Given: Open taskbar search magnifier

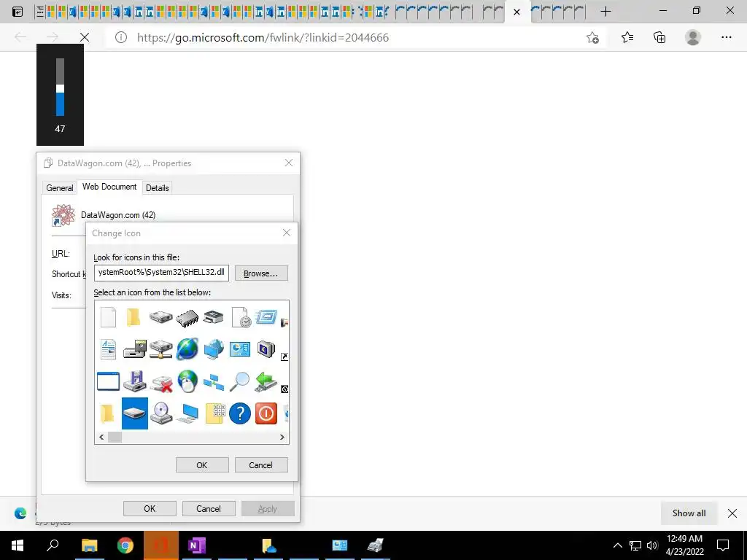Looking at the screenshot, I should pos(53,545).
